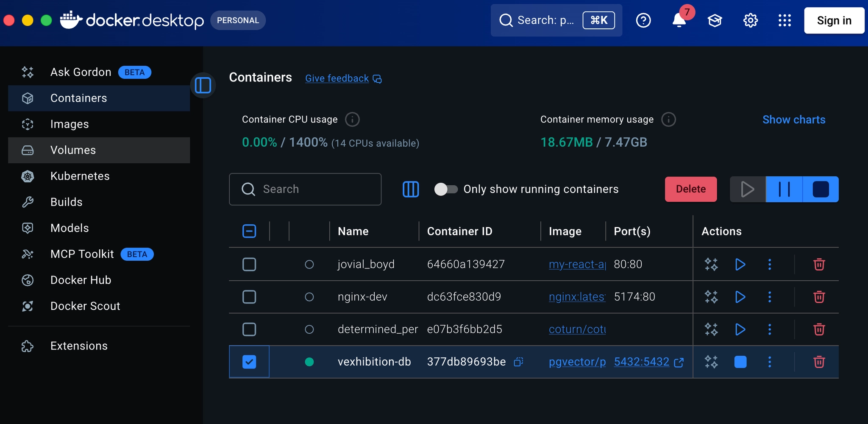This screenshot has height=424, width=868.
Task: Open more actions menu for jovial_boyd
Action: coord(770,264)
